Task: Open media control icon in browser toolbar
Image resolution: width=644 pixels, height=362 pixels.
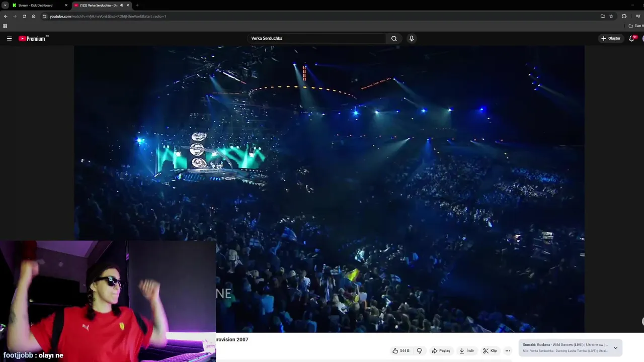Action: [638, 16]
